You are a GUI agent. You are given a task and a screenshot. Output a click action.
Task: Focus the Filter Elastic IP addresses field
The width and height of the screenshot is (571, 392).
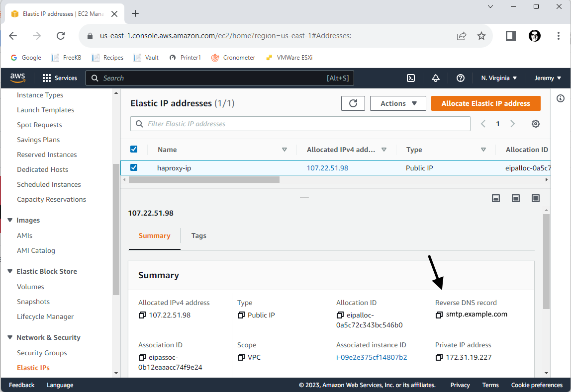click(x=300, y=124)
